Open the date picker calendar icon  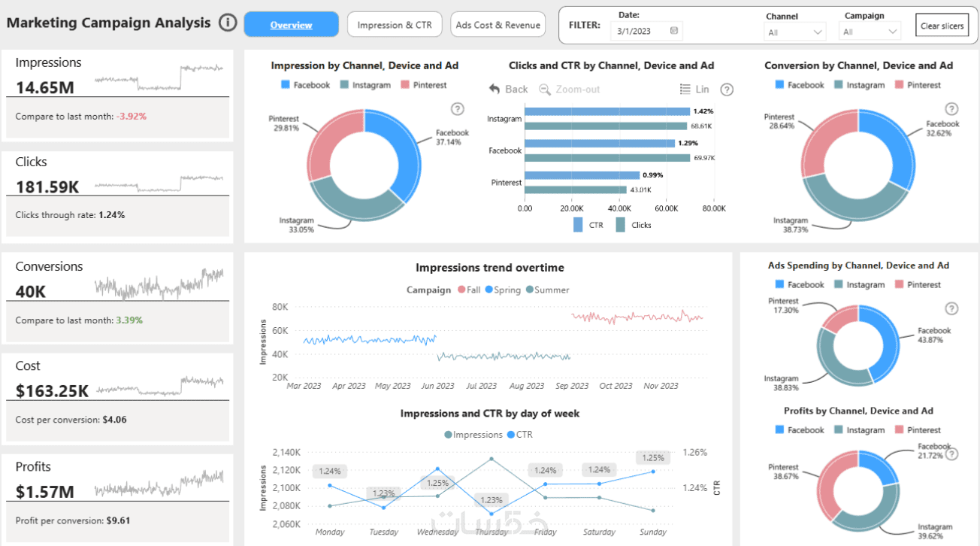(x=673, y=31)
